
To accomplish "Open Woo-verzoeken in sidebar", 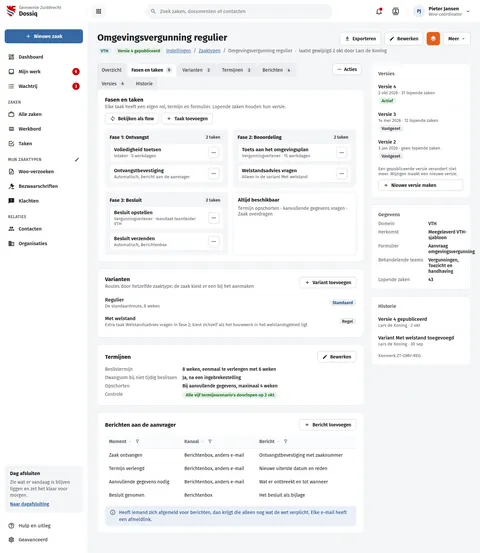I will tap(44, 171).
